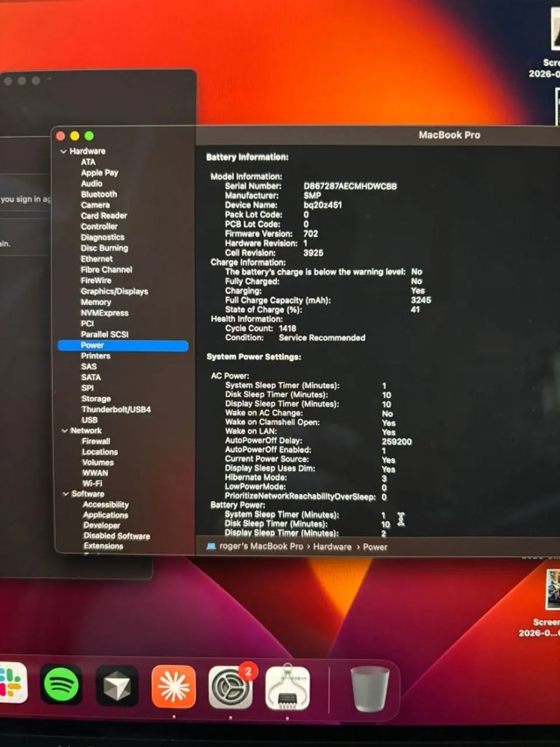This screenshot has width=560, height=747.
Task: Open Slack from the Dock
Action: click(13, 683)
